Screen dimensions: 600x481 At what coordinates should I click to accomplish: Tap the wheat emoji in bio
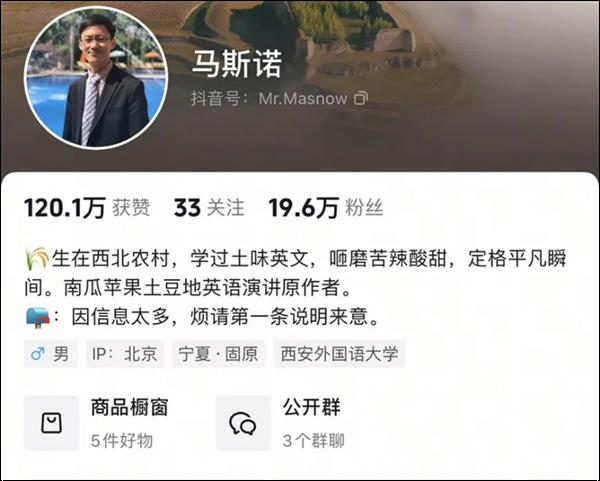37,259
